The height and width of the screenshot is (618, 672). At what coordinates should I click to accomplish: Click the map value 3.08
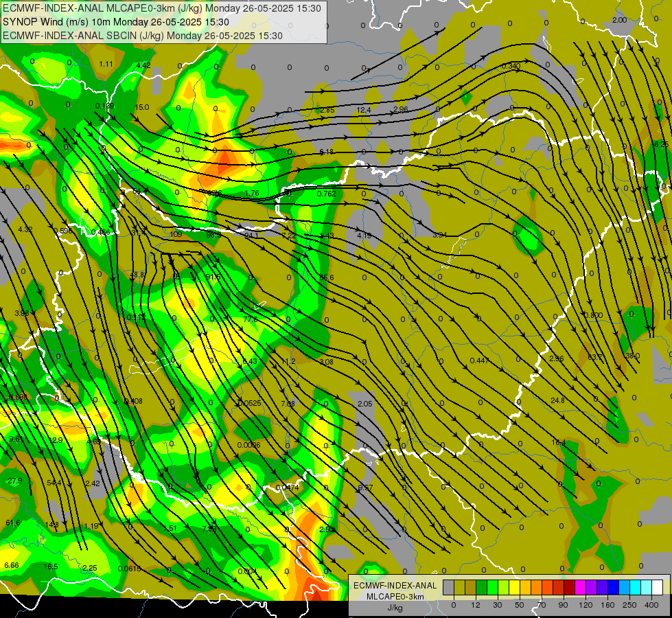[x=326, y=362]
